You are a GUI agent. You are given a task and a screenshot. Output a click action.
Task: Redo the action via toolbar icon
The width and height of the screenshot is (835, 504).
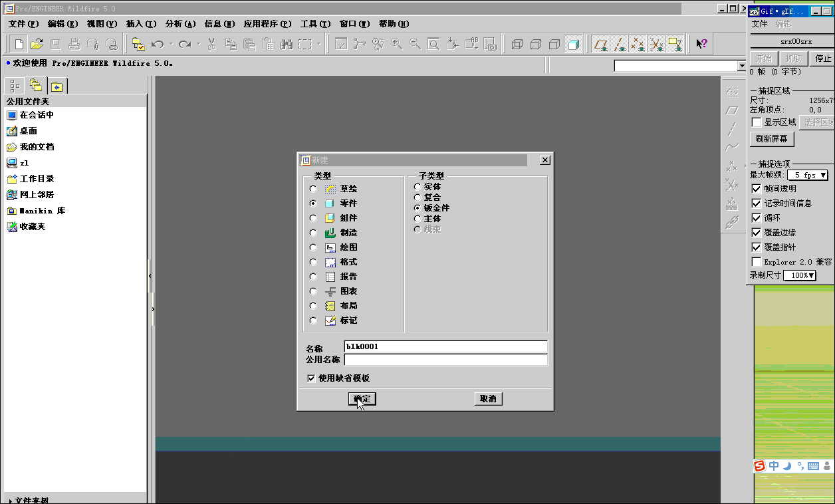click(185, 44)
